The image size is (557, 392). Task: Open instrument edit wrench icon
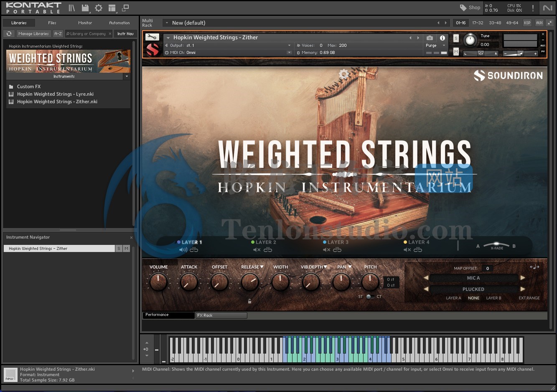coord(152,37)
